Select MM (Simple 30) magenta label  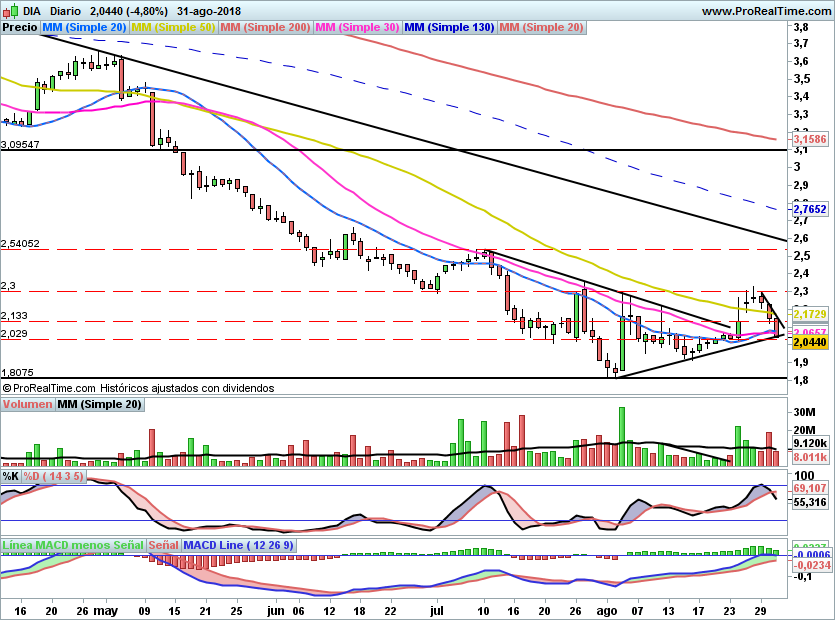[357, 27]
